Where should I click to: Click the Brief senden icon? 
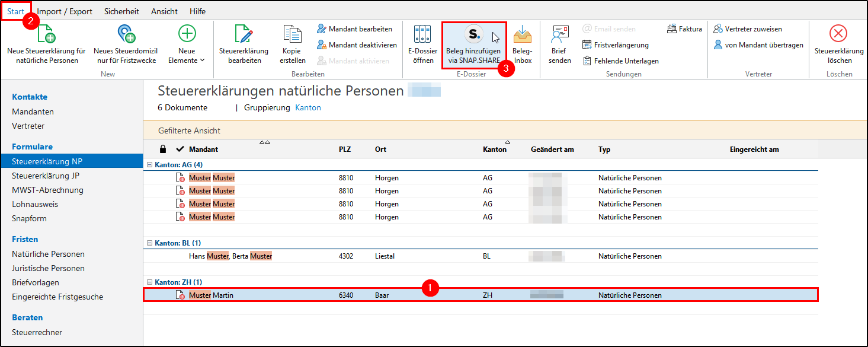559,34
